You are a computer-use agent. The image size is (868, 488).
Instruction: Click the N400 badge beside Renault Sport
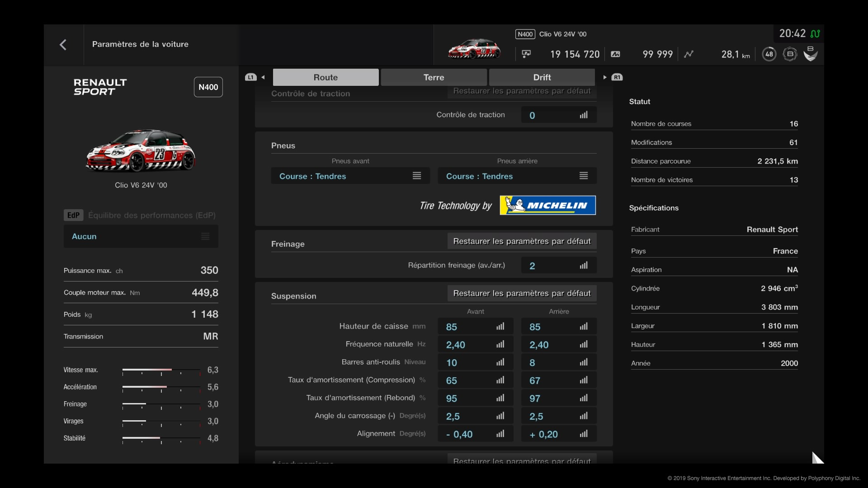[x=208, y=87]
